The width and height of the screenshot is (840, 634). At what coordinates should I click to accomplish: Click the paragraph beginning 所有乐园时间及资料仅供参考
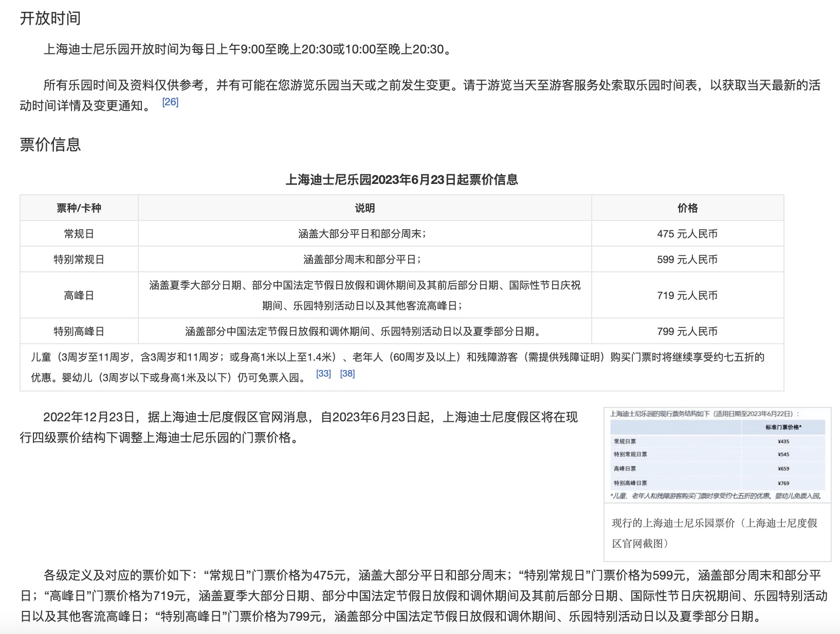click(x=420, y=95)
